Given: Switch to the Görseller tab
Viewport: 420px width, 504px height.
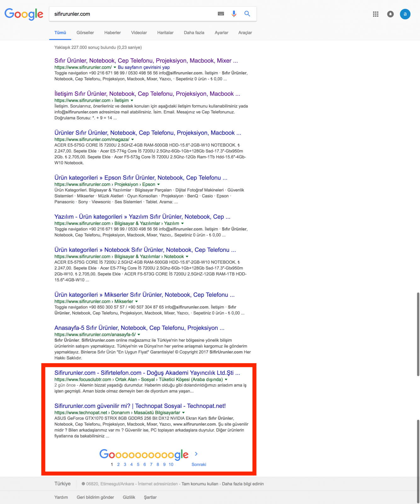Looking at the screenshot, I should click(85, 33).
